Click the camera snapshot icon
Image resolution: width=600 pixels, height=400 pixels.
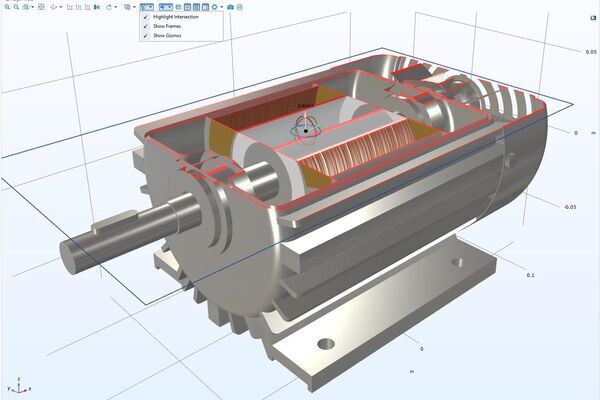pos(230,6)
